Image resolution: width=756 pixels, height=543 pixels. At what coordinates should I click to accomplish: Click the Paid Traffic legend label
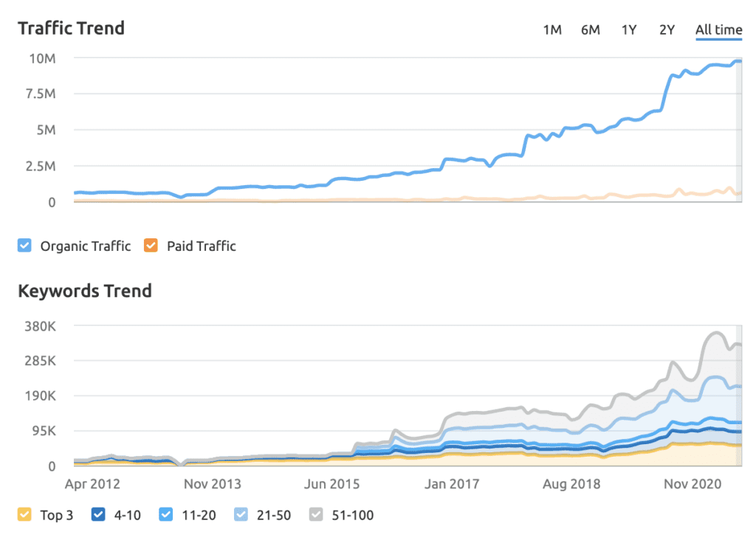point(202,246)
